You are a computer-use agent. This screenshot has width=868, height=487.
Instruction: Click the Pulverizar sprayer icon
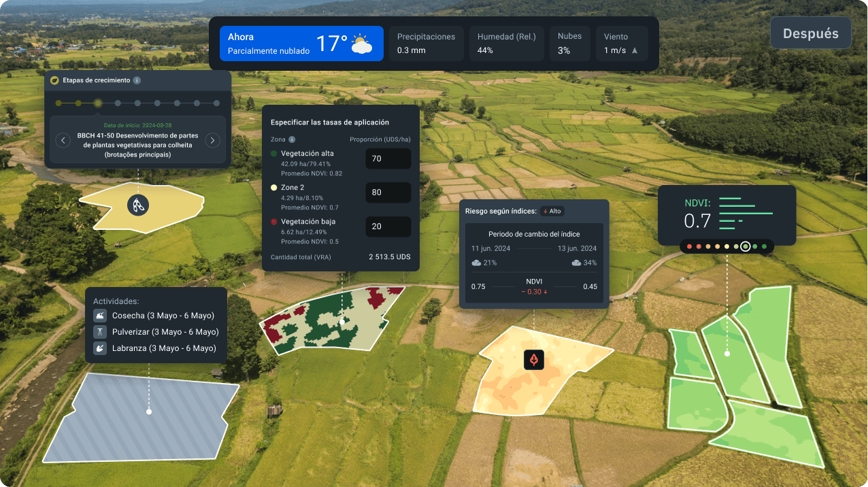[100, 332]
